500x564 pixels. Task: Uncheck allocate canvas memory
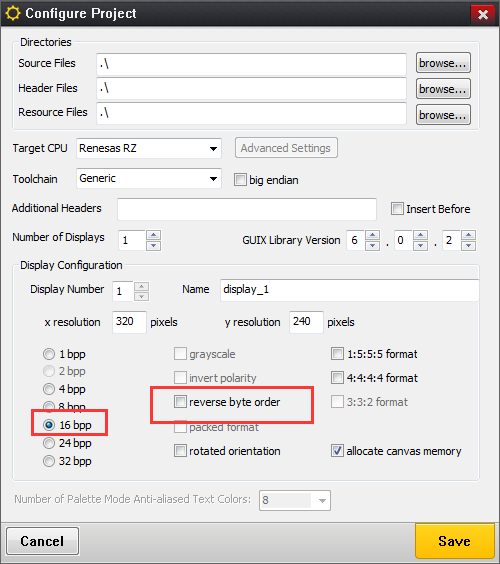(x=337, y=450)
